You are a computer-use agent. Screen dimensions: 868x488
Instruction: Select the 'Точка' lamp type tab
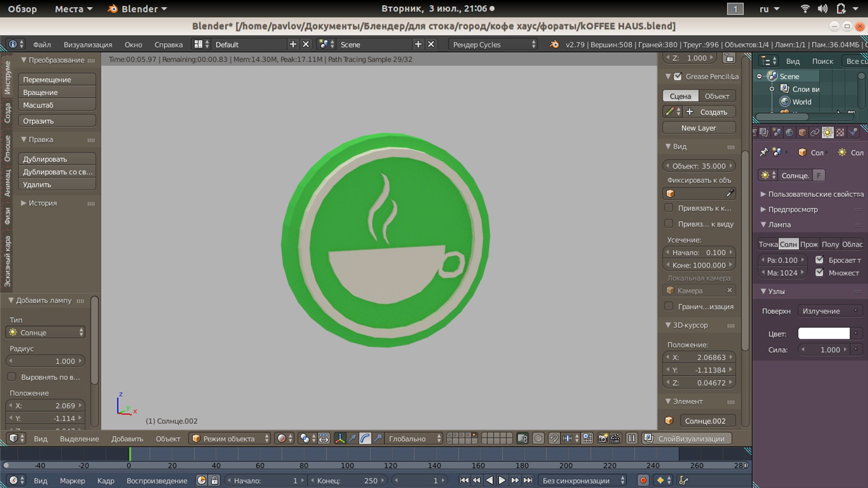click(x=768, y=244)
